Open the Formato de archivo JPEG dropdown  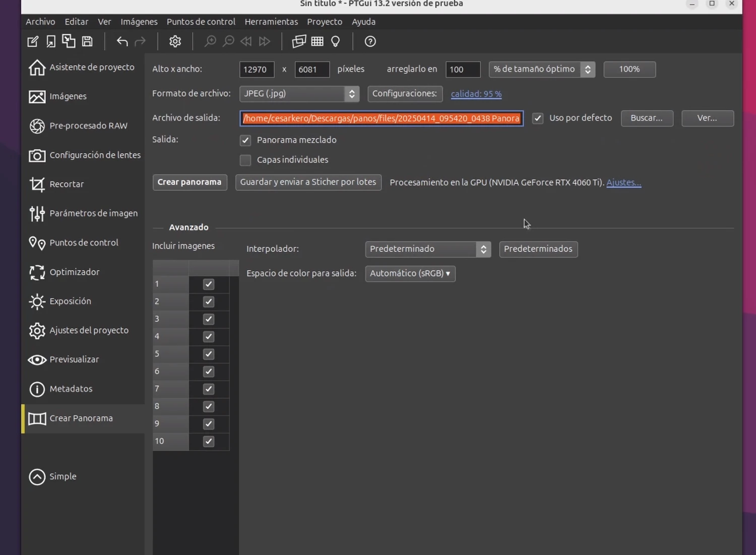tap(299, 94)
